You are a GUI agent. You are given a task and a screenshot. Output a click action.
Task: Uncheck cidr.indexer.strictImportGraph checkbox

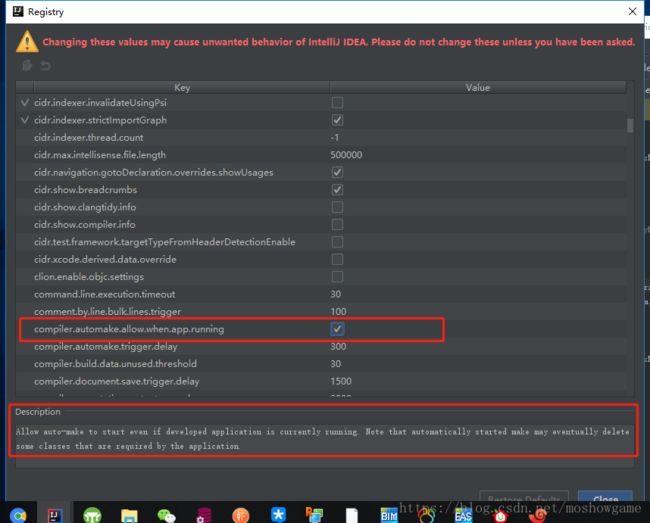pyautogui.click(x=337, y=120)
